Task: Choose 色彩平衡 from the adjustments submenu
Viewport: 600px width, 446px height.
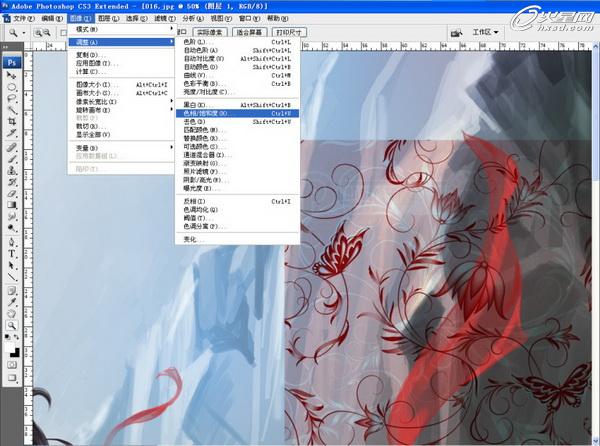Action: point(237,84)
